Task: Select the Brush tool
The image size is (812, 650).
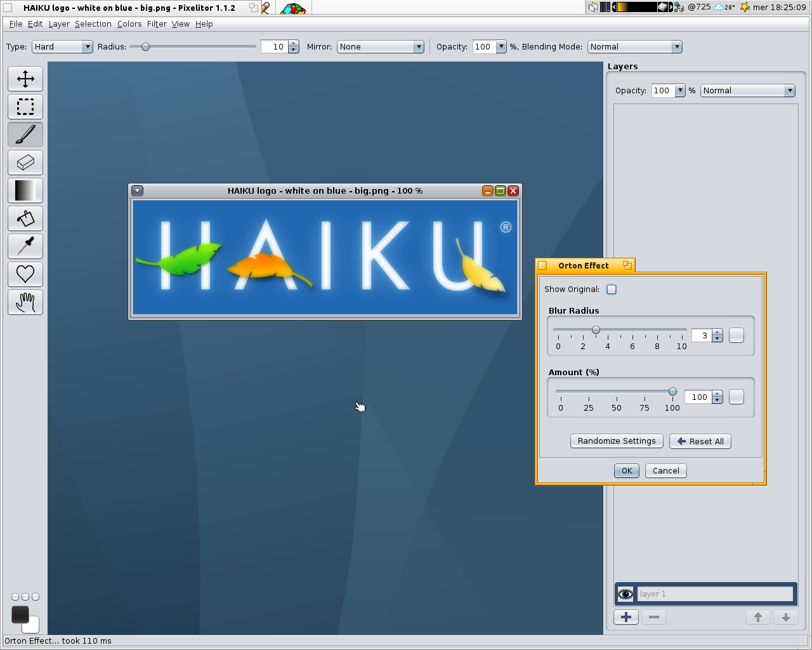Action: (x=25, y=135)
